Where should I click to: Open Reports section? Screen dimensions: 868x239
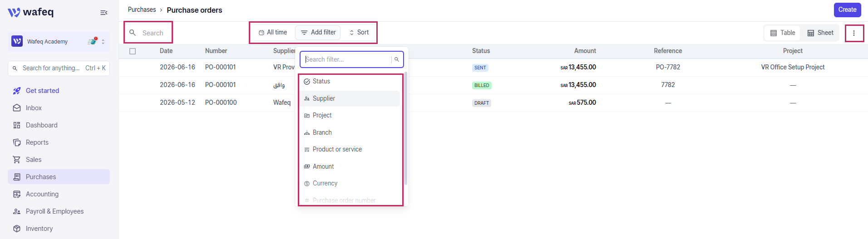[59, 142]
